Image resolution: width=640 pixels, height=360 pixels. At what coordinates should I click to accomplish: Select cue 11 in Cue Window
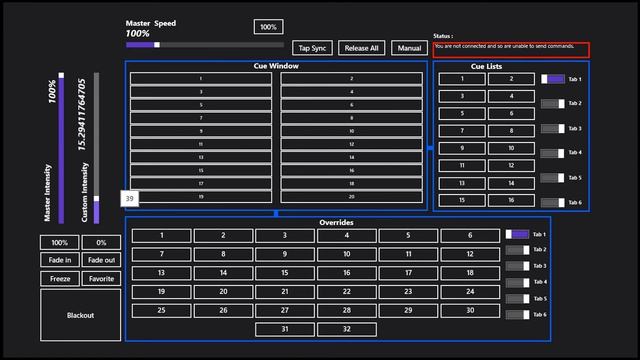pos(201,144)
